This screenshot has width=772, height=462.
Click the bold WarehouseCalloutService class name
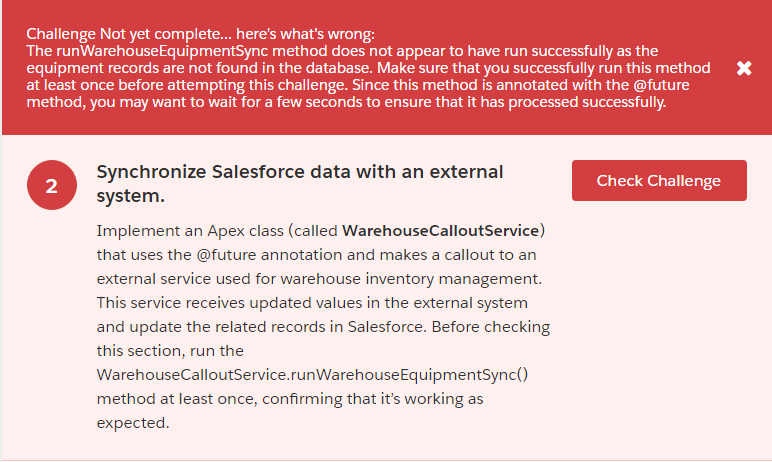point(443,230)
